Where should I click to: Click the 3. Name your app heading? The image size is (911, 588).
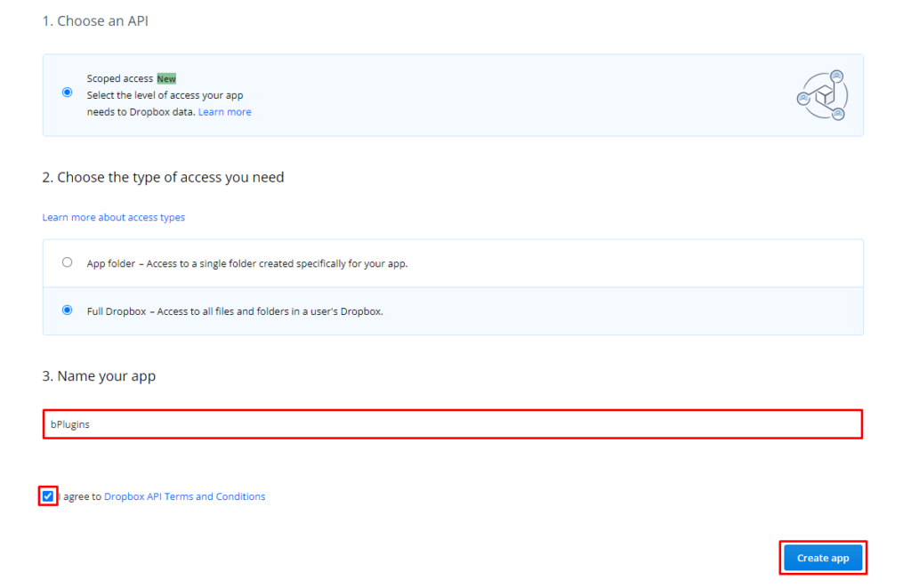(99, 376)
